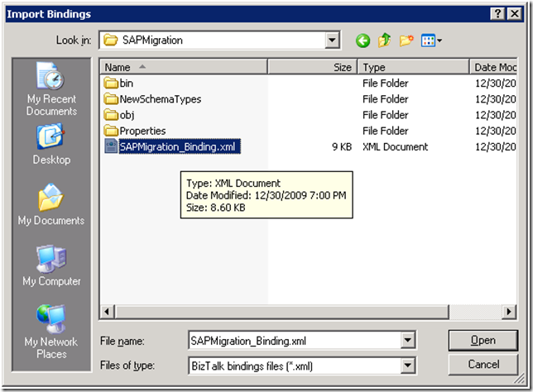533x392 pixels.
Task: Select the NewSchemaTypes folder icon
Action: pos(110,99)
